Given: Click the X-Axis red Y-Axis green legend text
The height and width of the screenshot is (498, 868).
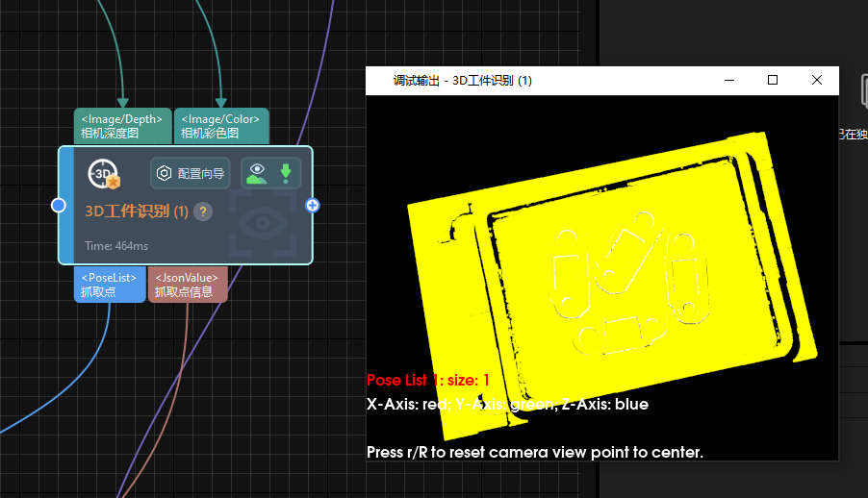Looking at the screenshot, I should (507, 404).
